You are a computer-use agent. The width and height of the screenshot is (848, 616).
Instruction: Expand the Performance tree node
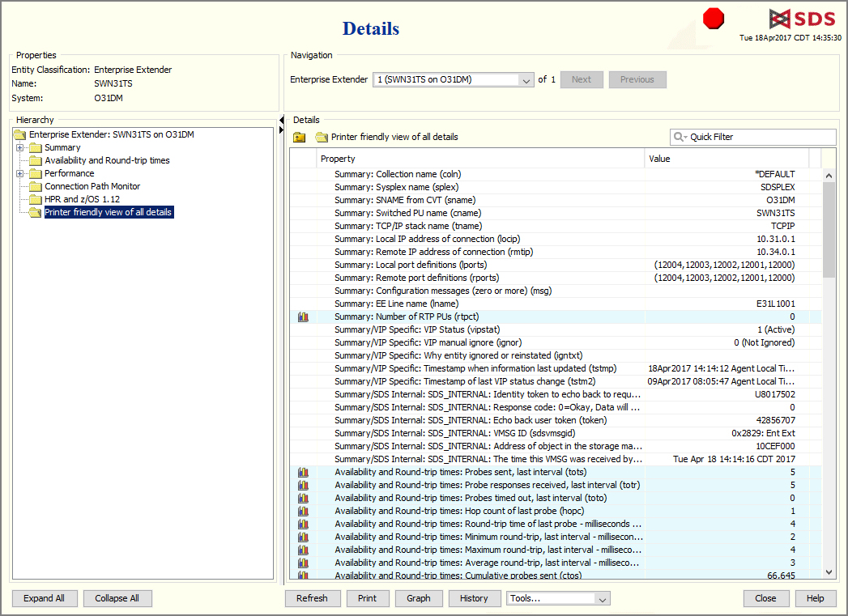coord(20,173)
